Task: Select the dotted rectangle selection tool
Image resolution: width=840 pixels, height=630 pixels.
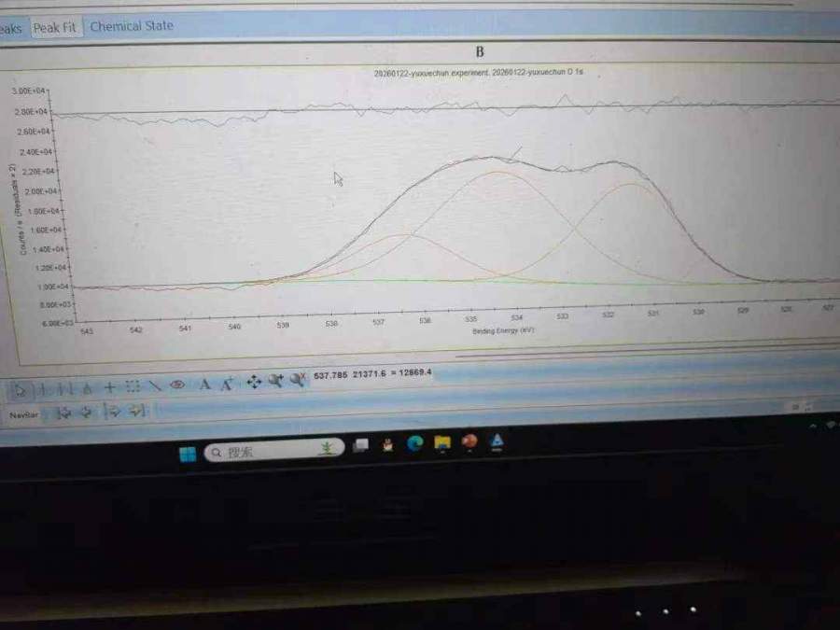Action: (133, 386)
